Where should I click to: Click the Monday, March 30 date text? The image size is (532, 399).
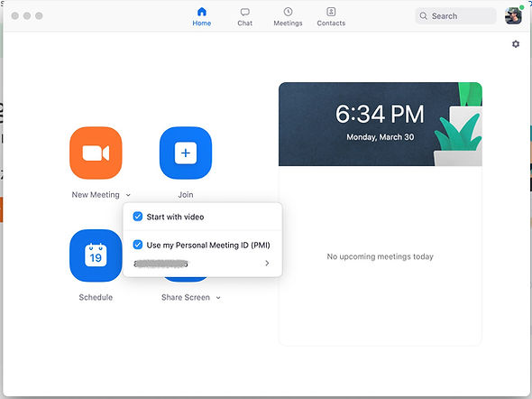380,137
